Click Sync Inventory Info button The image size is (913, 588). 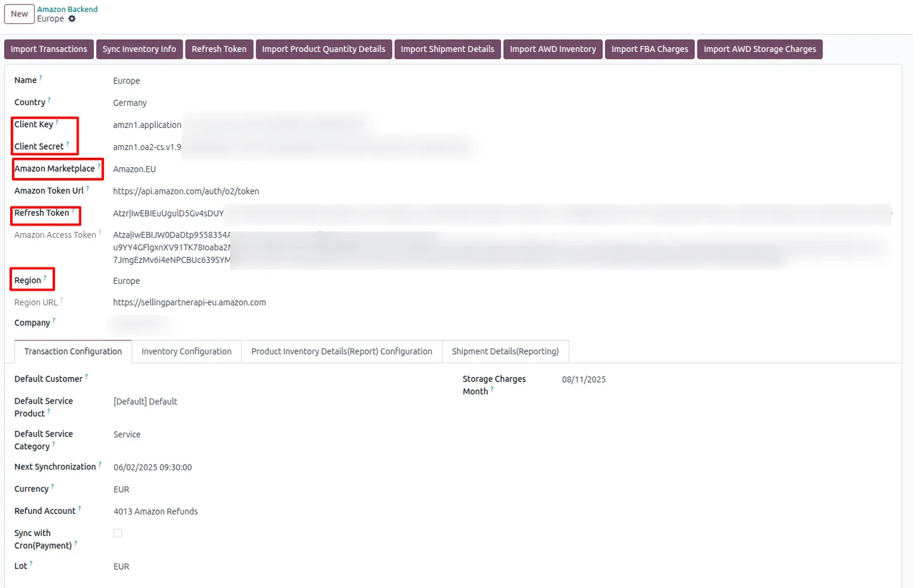point(139,49)
